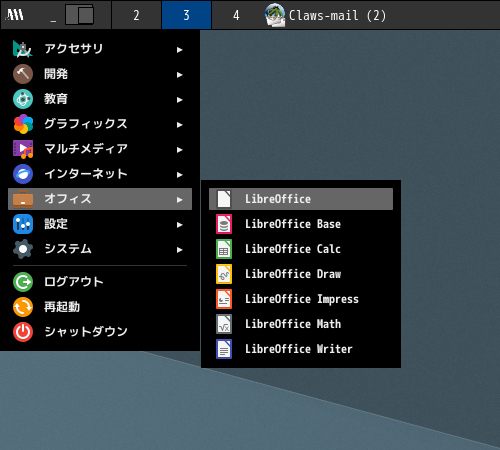This screenshot has width=500, height=450.
Task: Choose ログアウト to log out
Action: click(x=100, y=282)
